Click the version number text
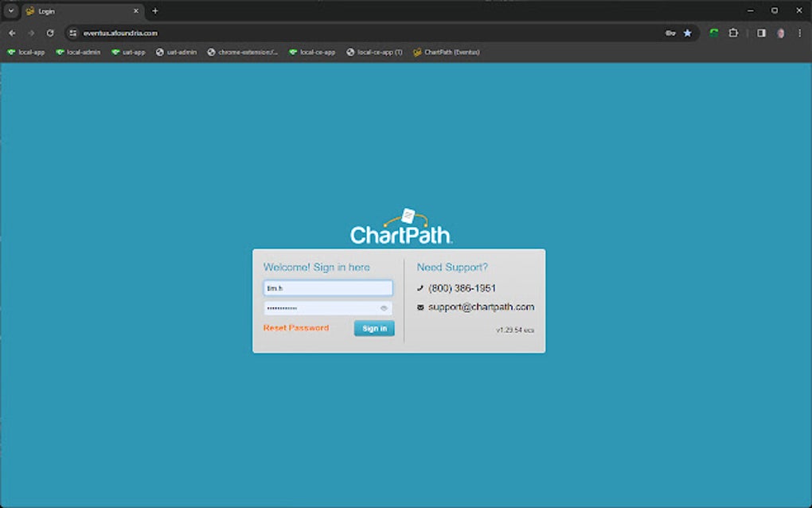Image resolution: width=812 pixels, height=508 pixels. coord(515,330)
